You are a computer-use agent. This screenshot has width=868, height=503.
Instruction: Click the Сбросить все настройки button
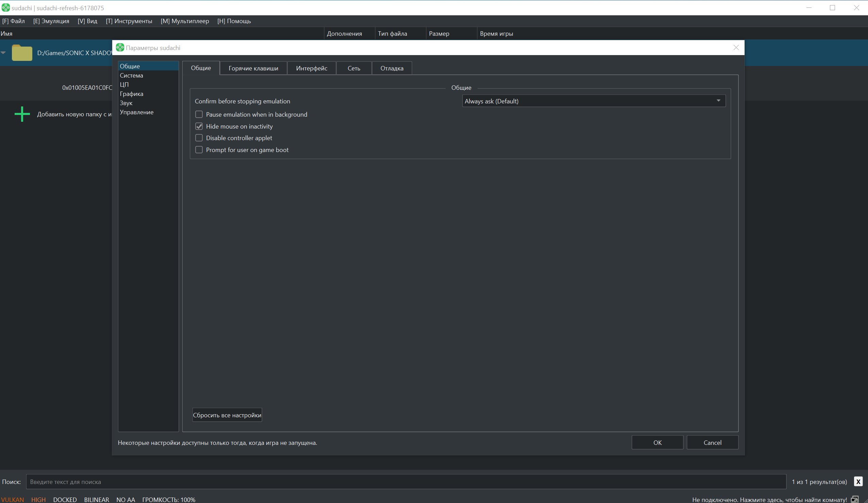click(x=227, y=415)
